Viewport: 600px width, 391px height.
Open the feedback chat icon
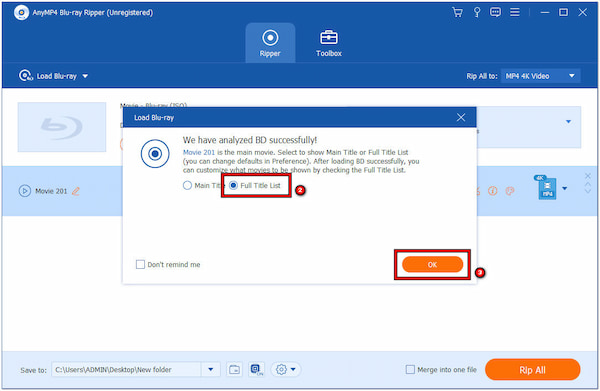point(495,12)
